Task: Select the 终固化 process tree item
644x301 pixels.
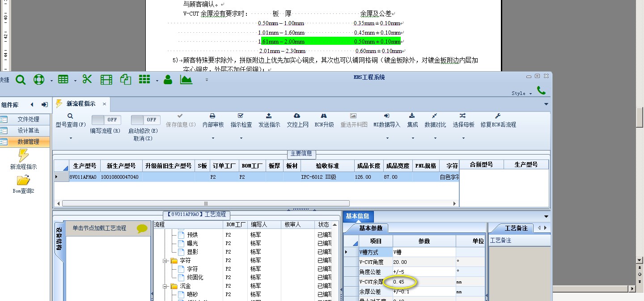Action: click(195, 277)
